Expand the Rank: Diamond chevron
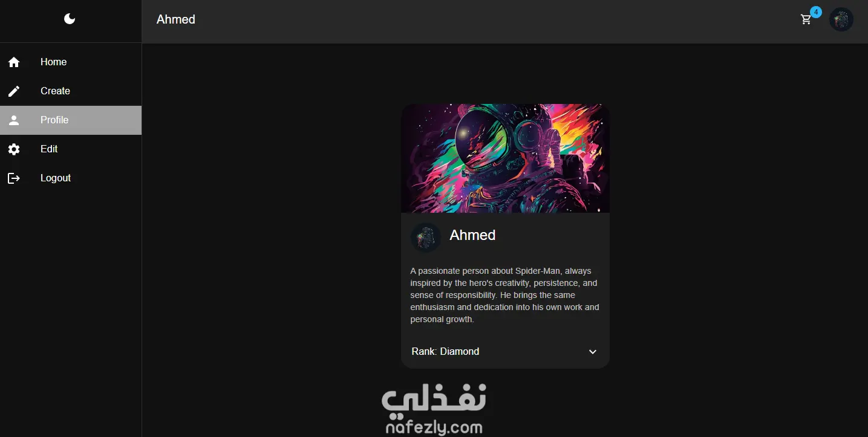Screen dimensions: 868x437 593,352
